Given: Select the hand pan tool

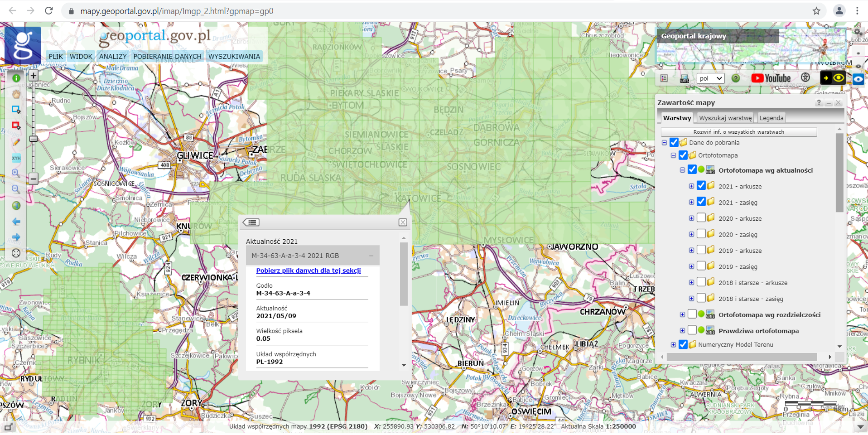Looking at the screenshot, I should click(x=16, y=94).
